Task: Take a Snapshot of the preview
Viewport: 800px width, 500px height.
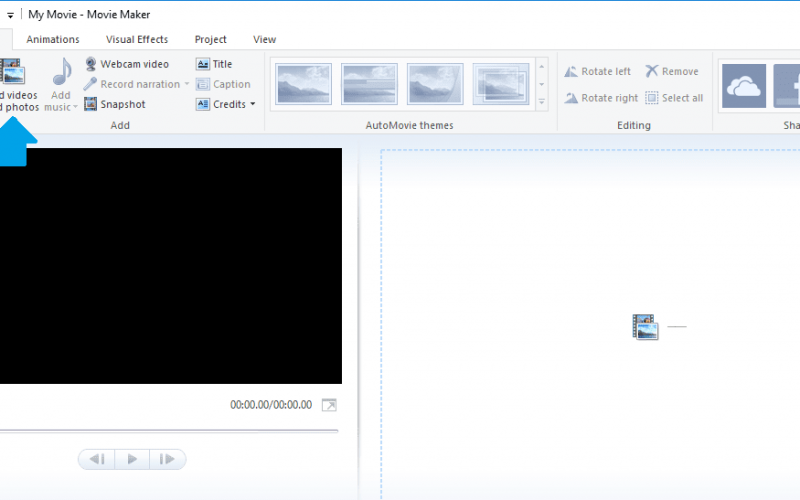Action: [115, 104]
